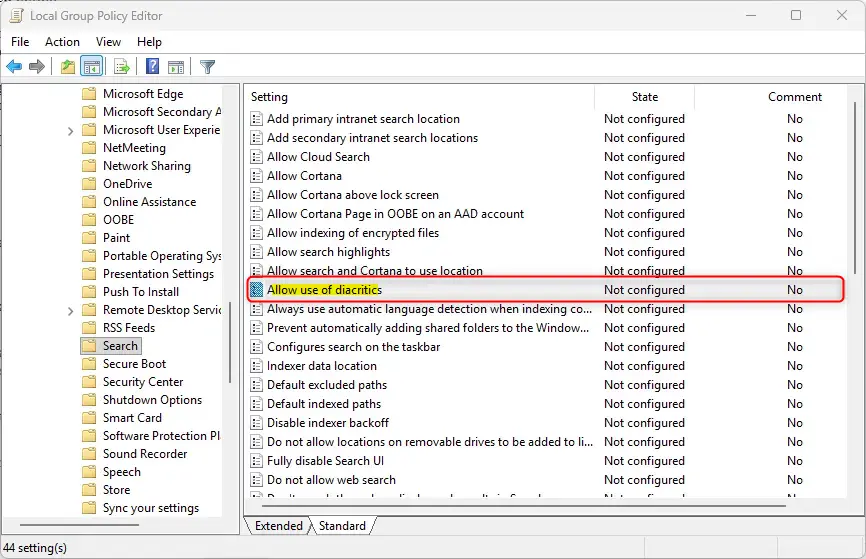
Task: Click folder icon next to NetMeeting
Action: click(89, 148)
